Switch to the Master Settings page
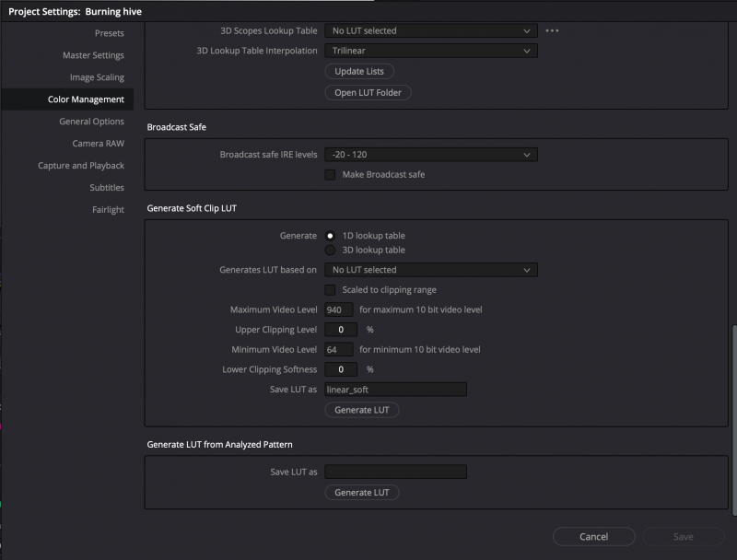Screen dimensions: 737x560 pyautogui.click(x=93, y=55)
